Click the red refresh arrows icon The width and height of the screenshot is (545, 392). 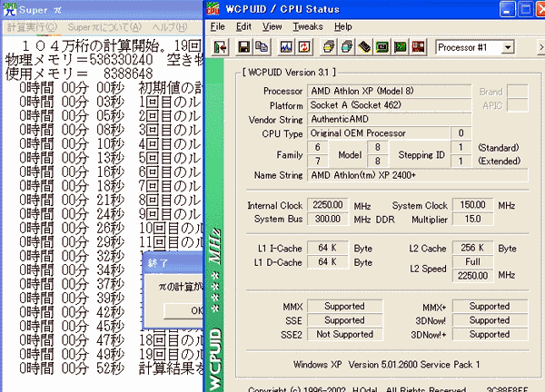coord(304,47)
